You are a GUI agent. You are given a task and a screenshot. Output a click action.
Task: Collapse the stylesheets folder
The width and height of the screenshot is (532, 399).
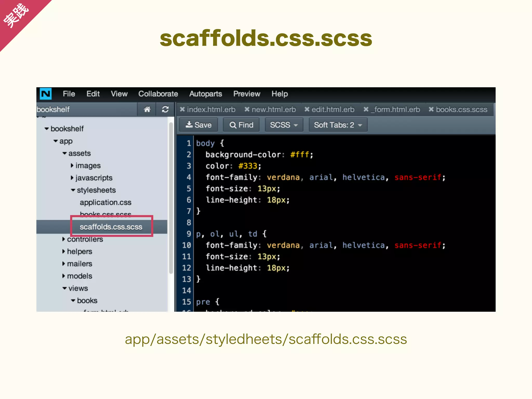pos(73,190)
